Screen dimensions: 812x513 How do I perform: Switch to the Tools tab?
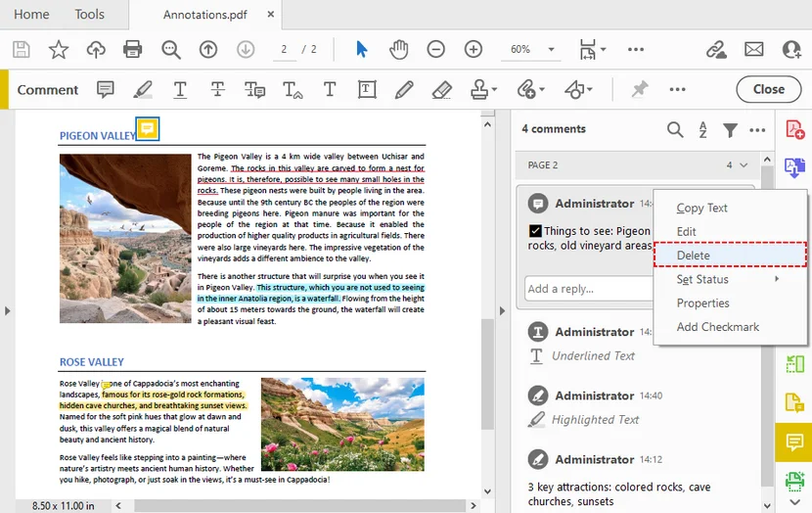click(x=90, y=15)
